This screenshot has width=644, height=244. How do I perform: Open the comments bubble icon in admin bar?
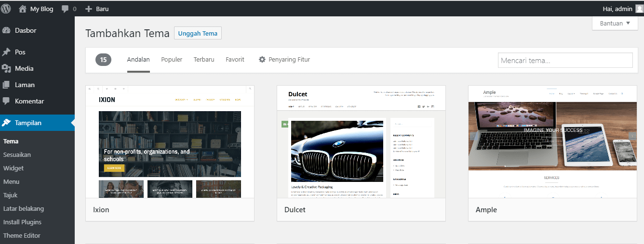click(65, 9)
